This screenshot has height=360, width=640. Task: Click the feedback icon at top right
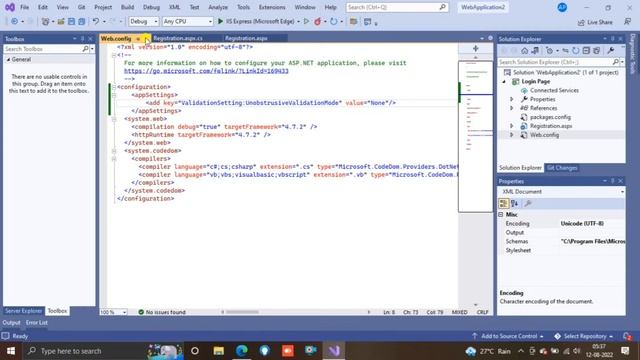628,22
